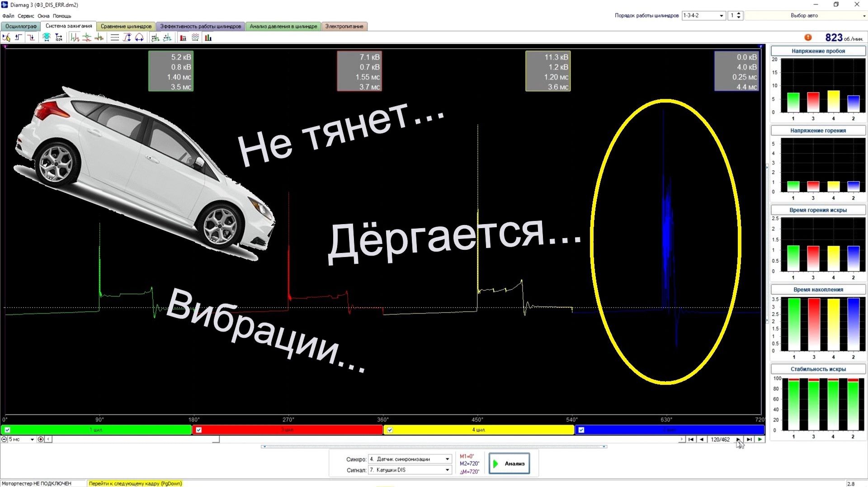Show cylinders in stacked raster view
The width and height of the screenshot is (868, 487).
[87, 37]
